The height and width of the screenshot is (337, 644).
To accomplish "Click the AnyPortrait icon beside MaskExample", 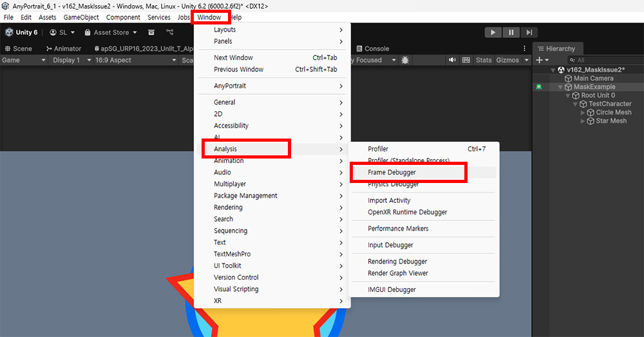I will [x=538, y=87].
